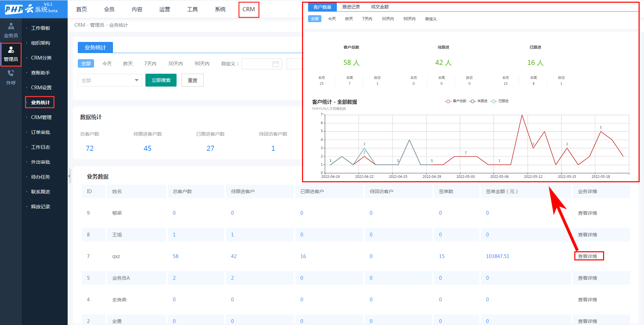Open the CRM top menu
Image resolution: width=644 pixels, height=325 pixels.
pos(249,9)
